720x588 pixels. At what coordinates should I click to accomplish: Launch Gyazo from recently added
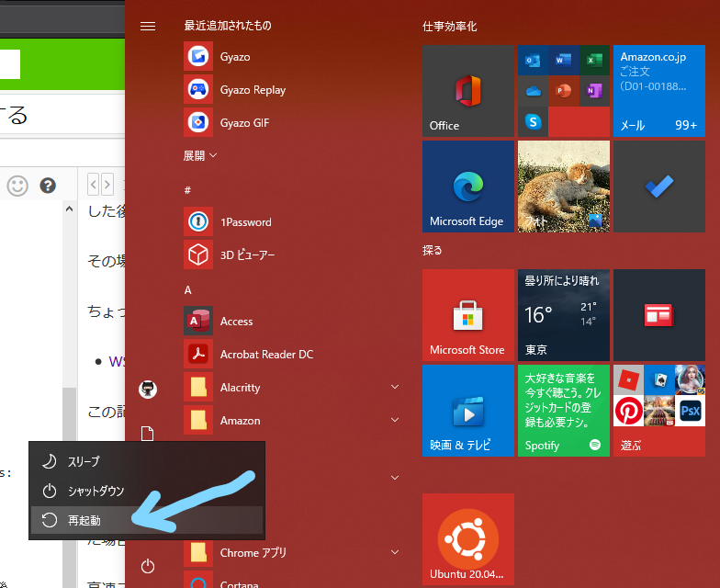[x=292, y=57]
